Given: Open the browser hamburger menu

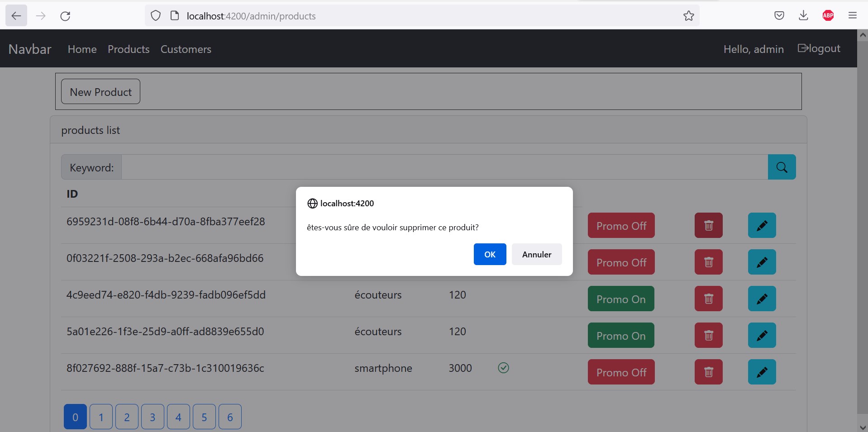Looking at the screenshot, I should (x=853, y=15).
